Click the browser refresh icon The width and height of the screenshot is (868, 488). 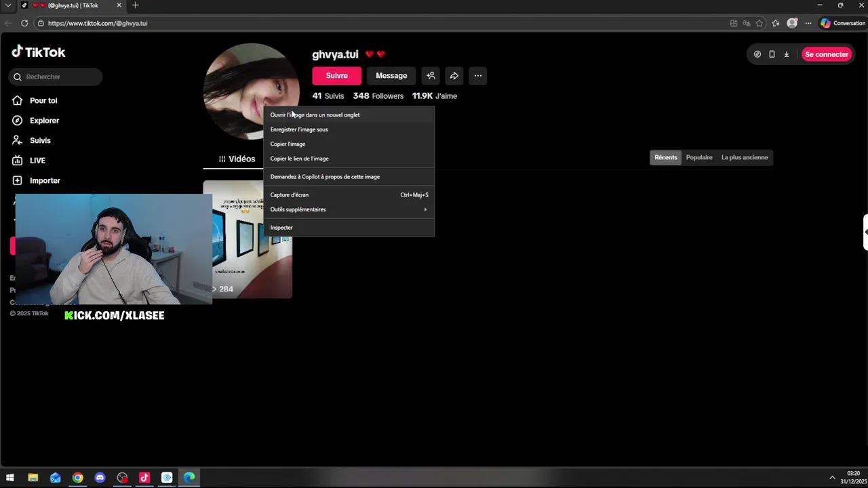24,23
